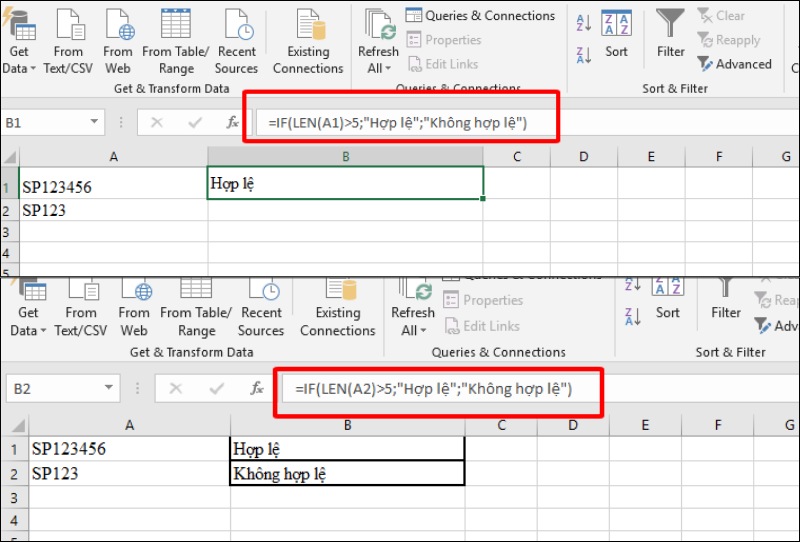800x542 pixels.
Task: Click From Web icon in upper ribbon
Action: (118, 24)
